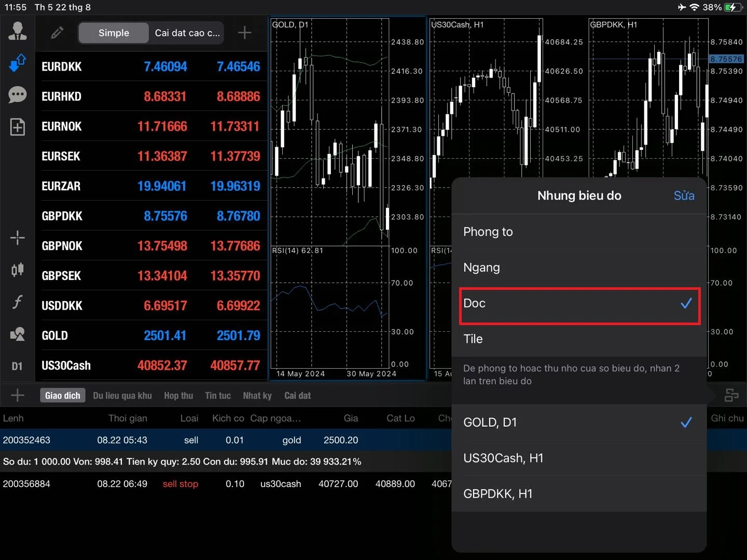Tap the airplane mode status icon
The height and width of the screenshot is (560, 747).
(682, 7)
